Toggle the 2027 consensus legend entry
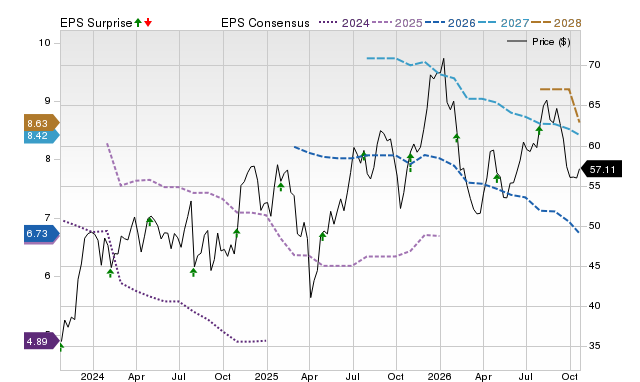The image size is (640, 382). coord(504,23)
